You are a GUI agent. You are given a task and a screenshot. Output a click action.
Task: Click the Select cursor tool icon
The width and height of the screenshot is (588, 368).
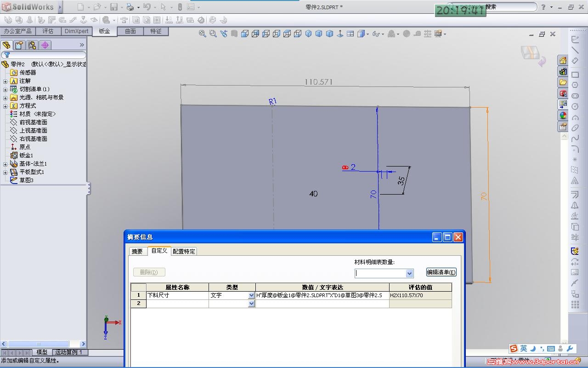coord(163,7)
